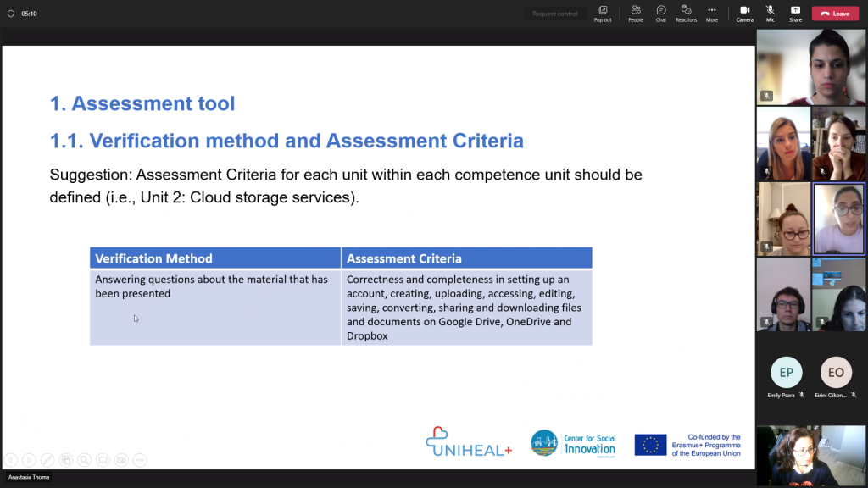The width and height of the screenshot is (868, 488).
Task: Expand the More options menu
Action: [x=712, y=13]
